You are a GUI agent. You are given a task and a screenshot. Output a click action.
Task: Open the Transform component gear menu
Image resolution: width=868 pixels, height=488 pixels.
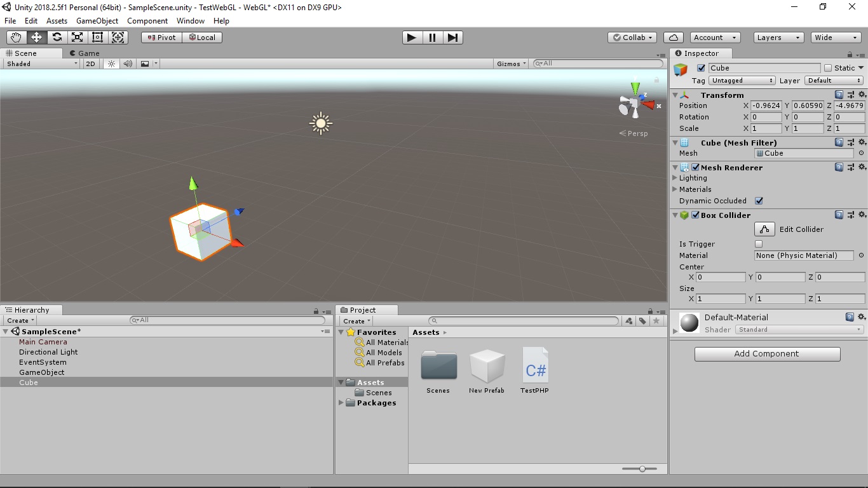[862, 95]
